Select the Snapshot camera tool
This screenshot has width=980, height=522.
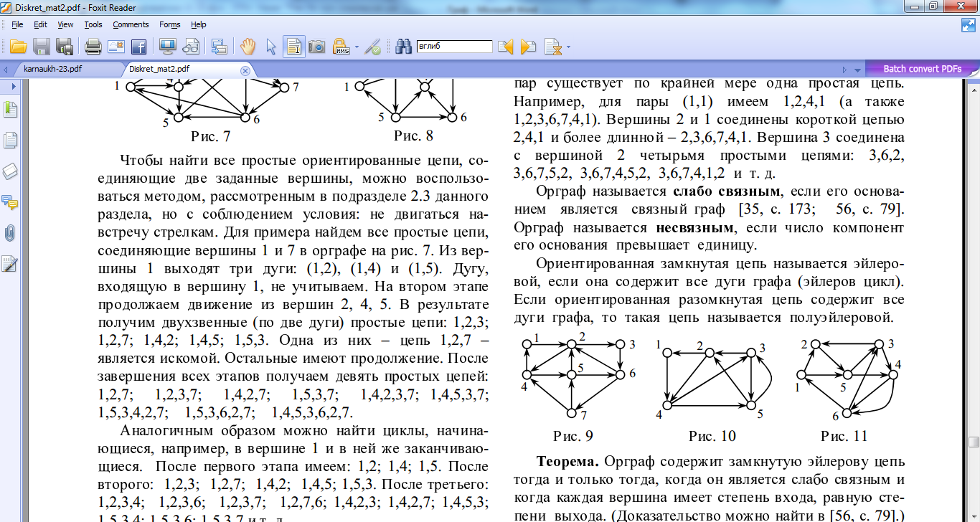[x=316, y=47]
